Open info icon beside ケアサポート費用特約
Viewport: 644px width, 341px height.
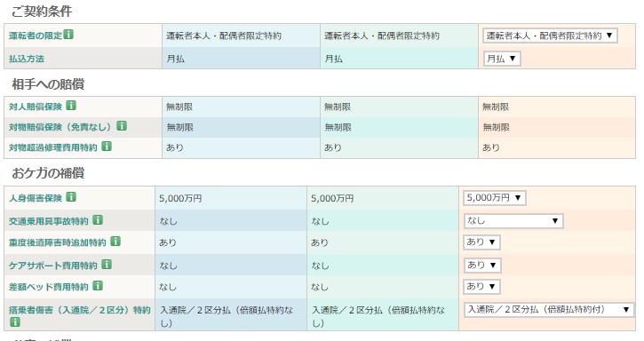click(x=107, y=264)
